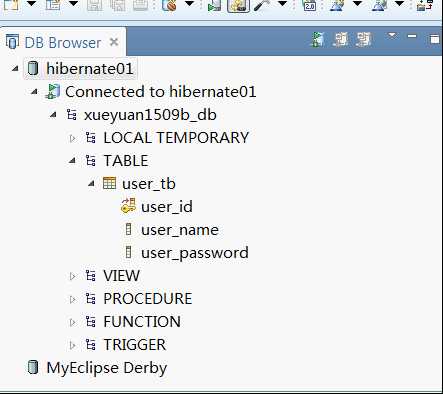Select the hibernate01 database driver
Image resolution: width=443 pixels, height=394 pixels.
coord(90,69)
